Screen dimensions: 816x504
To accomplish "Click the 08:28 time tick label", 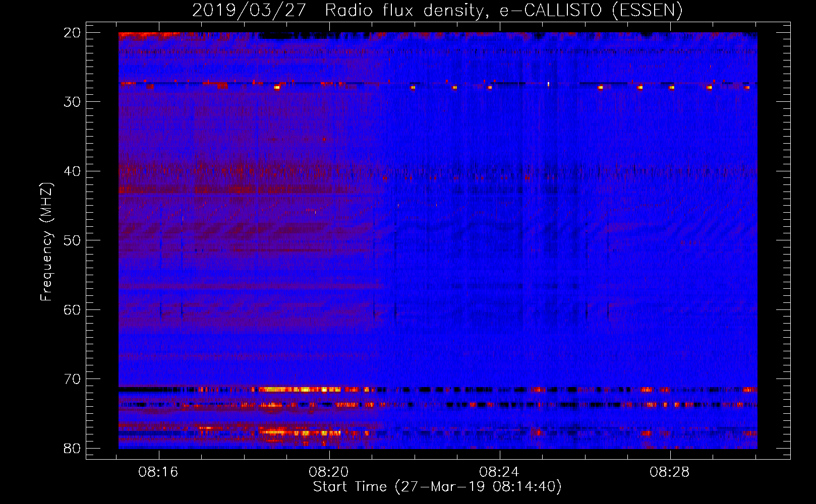I will [670, 472].
